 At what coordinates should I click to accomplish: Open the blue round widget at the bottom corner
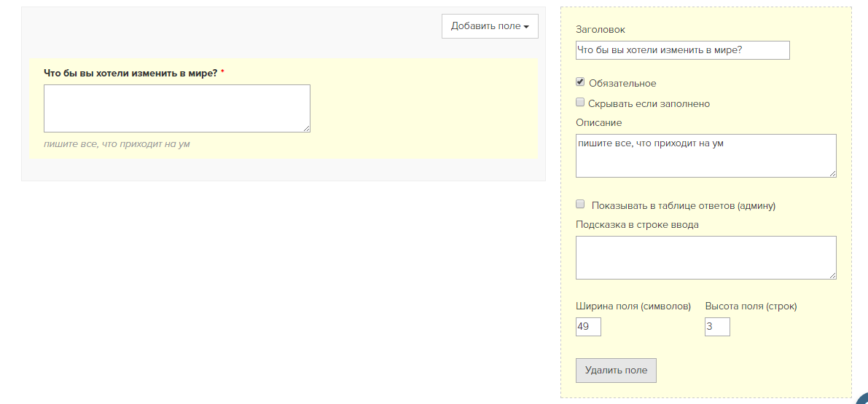[x=862, y=399]
